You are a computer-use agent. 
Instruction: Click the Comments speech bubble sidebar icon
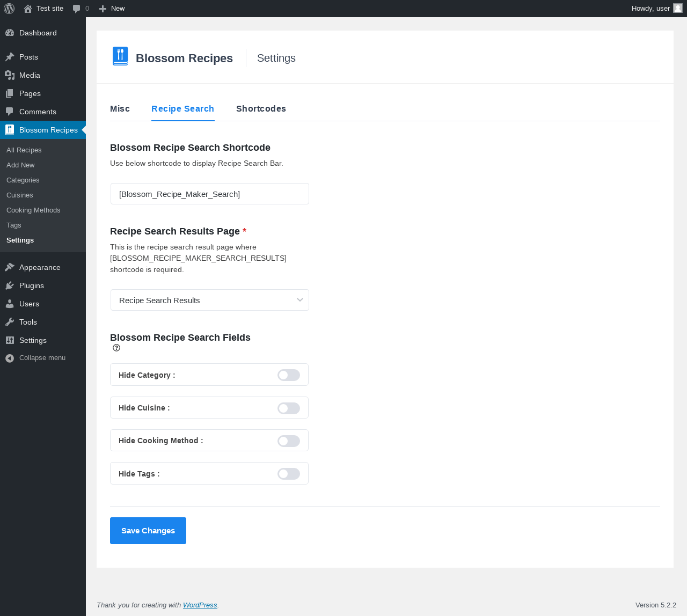point(10,112)
